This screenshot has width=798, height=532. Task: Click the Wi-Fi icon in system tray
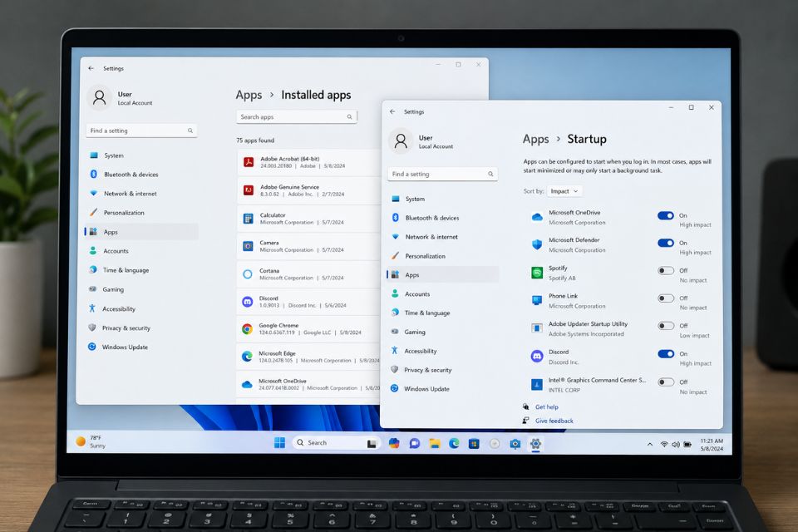[x=664, y=445]
